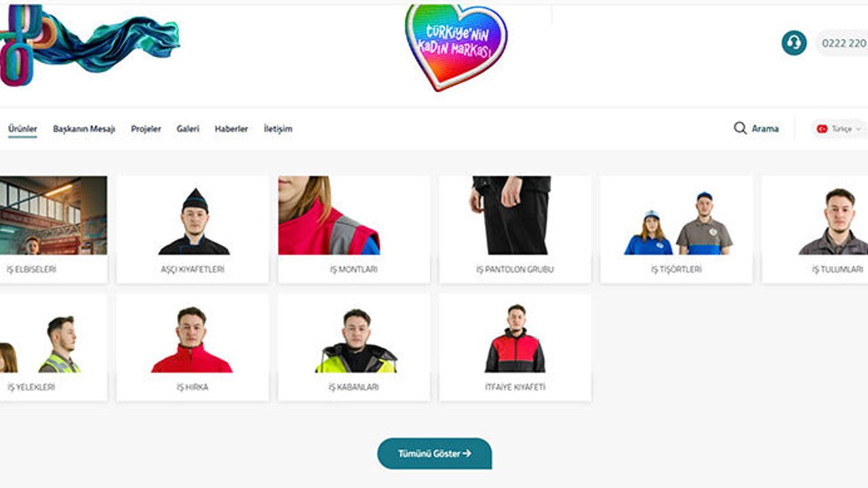Select the İş Pantolon Grubu card
This screenshot has height=488, width=868.
click(515, 229)
